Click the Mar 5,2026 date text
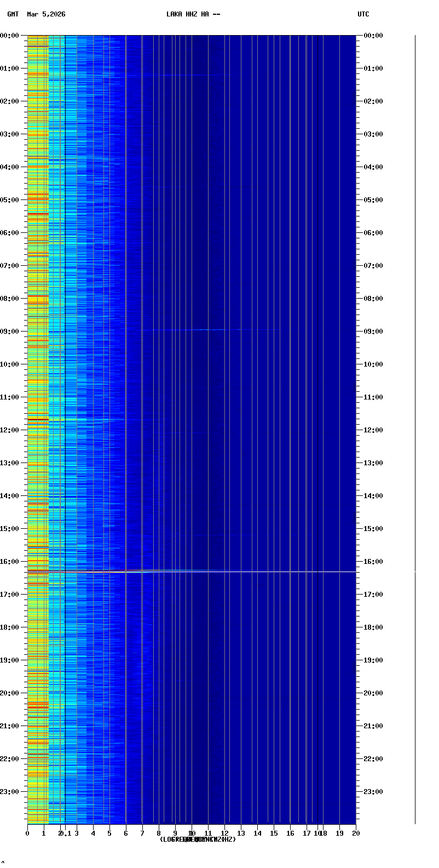Viewport: 439px width, 868px height. 46,14
